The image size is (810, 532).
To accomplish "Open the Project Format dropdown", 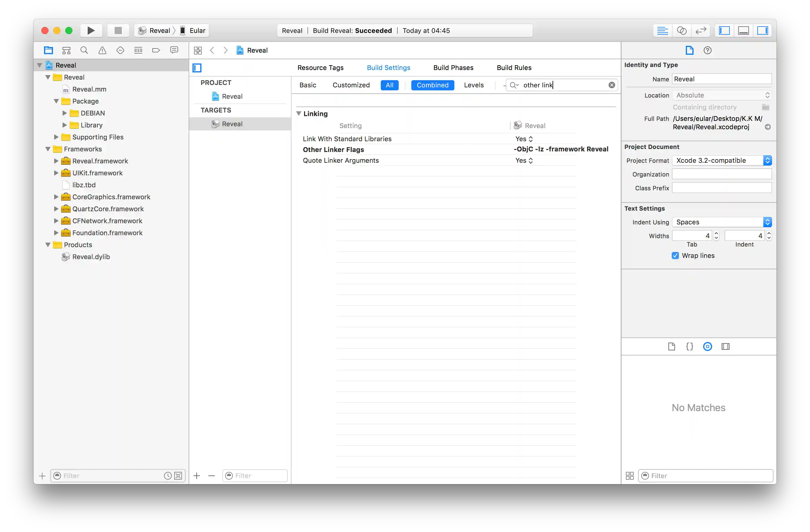I will (721, 161).
